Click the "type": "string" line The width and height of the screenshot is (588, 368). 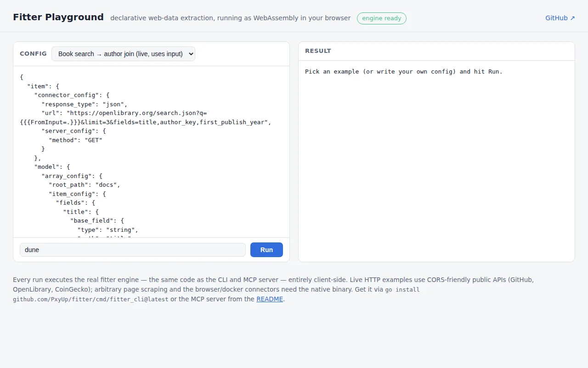(108, 230)
